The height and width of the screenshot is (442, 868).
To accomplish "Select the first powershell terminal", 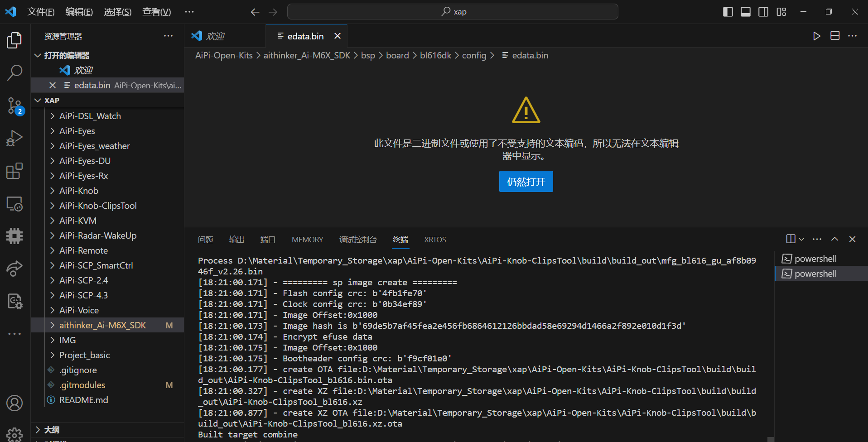I will [821, 259].
